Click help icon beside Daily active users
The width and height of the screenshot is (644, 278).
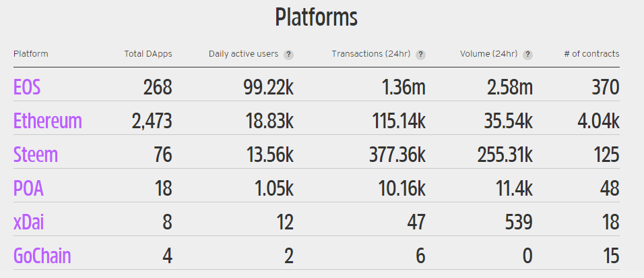288,55
